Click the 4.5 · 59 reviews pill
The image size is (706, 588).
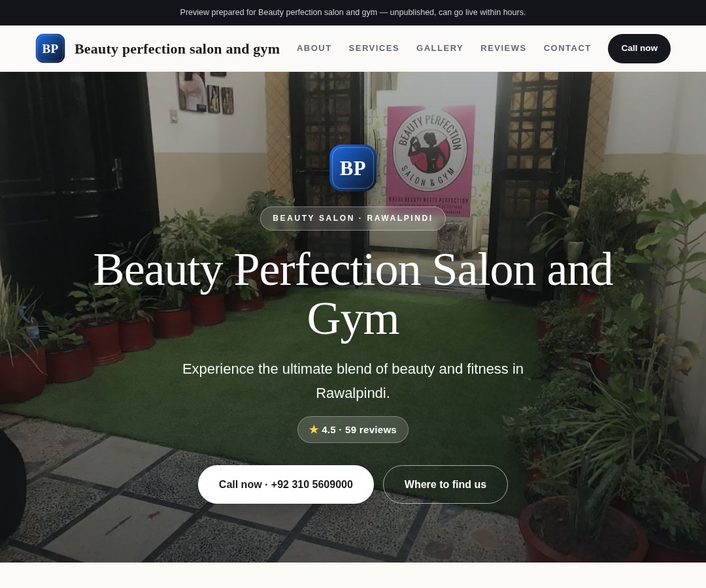coord(353,430)
